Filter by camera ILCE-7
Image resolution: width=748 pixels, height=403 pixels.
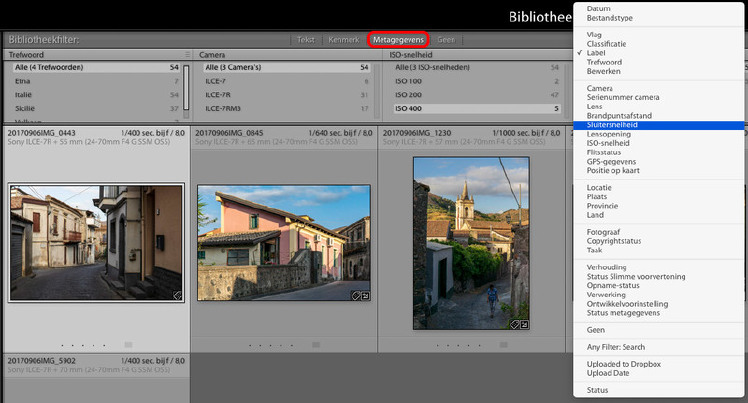tap(287, 81)
